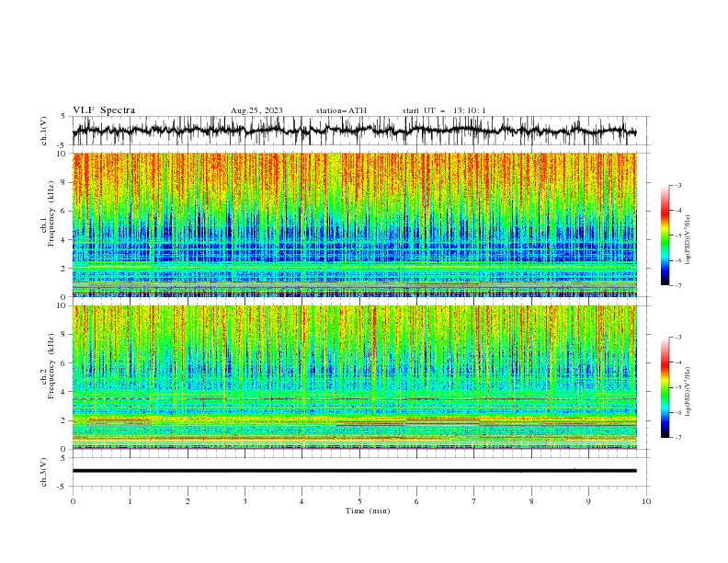
Task: Click the "ch.1(V)" waveform axis label
Action: coord(44,131)
